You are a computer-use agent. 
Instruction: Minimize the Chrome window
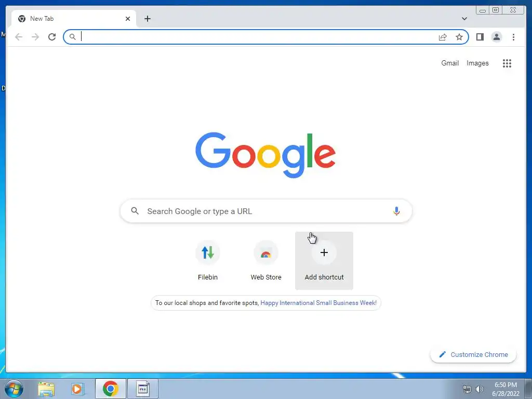[x=483, y=10]
